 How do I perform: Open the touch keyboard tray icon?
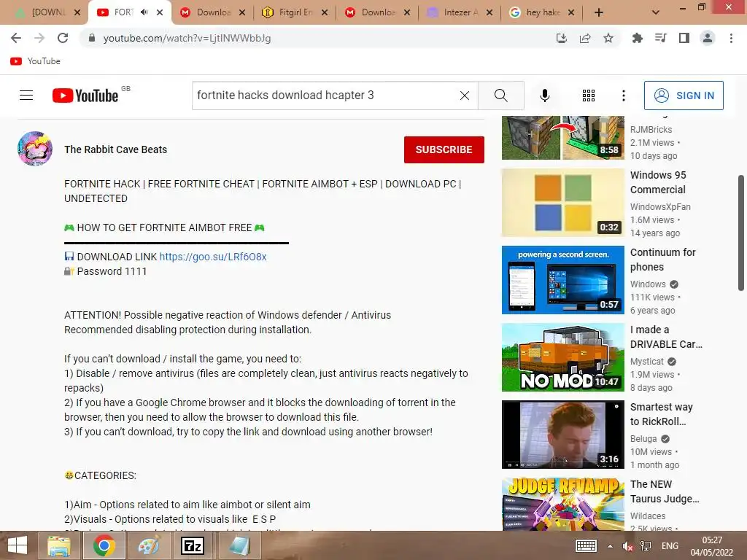coord(586,545)
